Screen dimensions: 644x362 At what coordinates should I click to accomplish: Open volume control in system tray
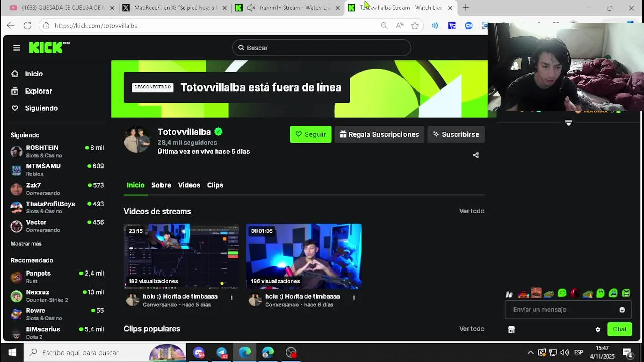click(565, 353)
